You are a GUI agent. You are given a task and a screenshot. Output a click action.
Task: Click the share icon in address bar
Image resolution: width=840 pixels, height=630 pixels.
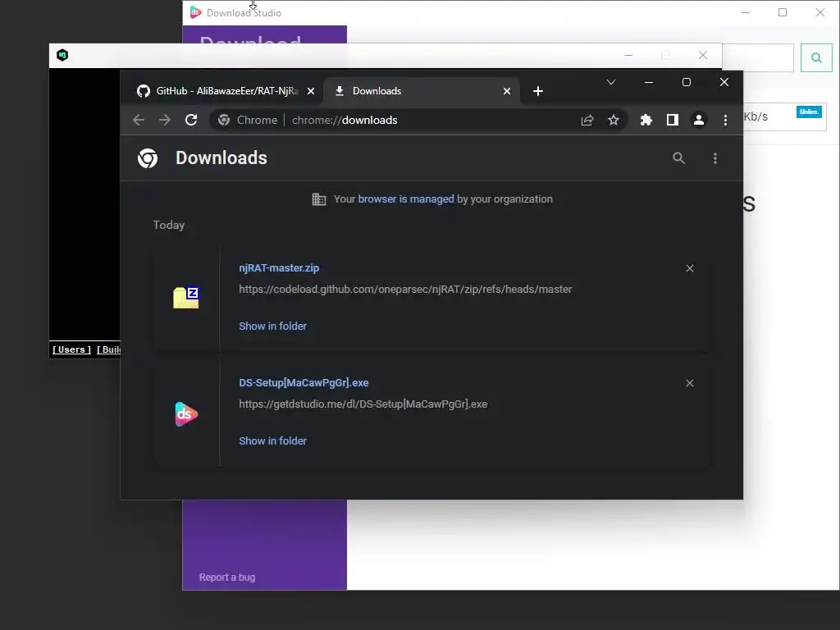coord(587,120)
